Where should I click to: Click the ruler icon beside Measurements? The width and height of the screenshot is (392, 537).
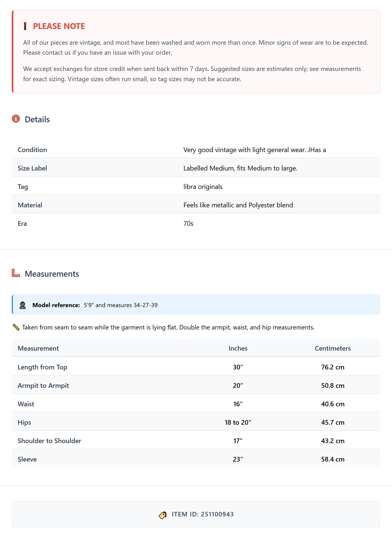pyautogui.click(x=16, y=273)
